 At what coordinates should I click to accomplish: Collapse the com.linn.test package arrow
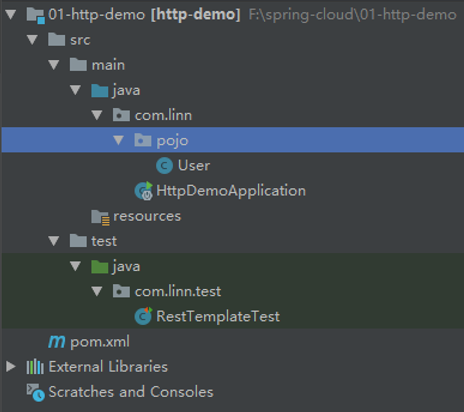97,292
